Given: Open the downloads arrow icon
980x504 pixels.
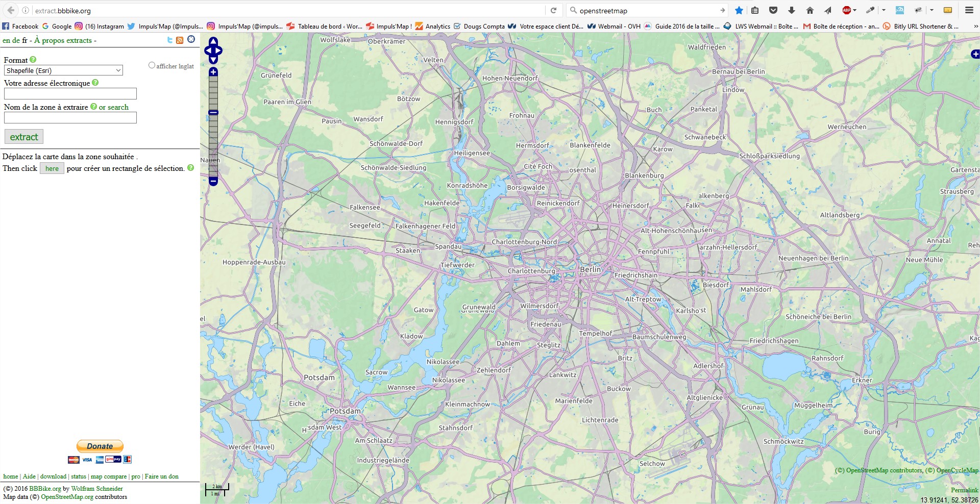Looking at the screenshot, I should 792,10.
